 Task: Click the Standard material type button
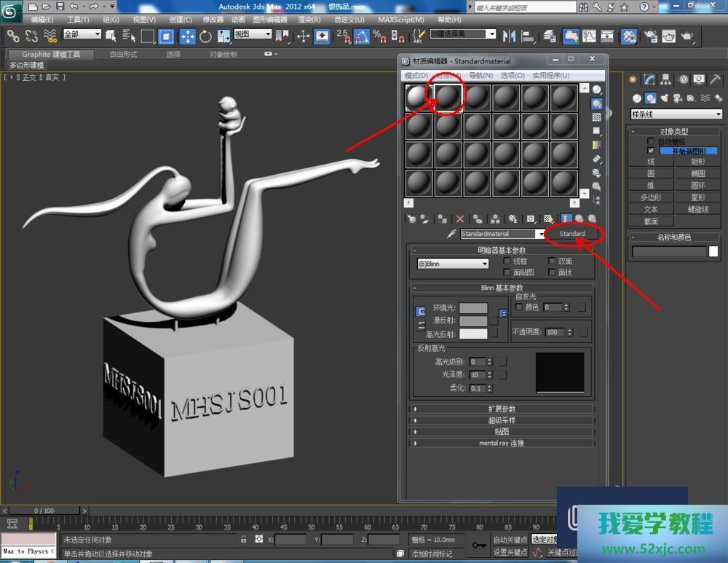[572, 234]
